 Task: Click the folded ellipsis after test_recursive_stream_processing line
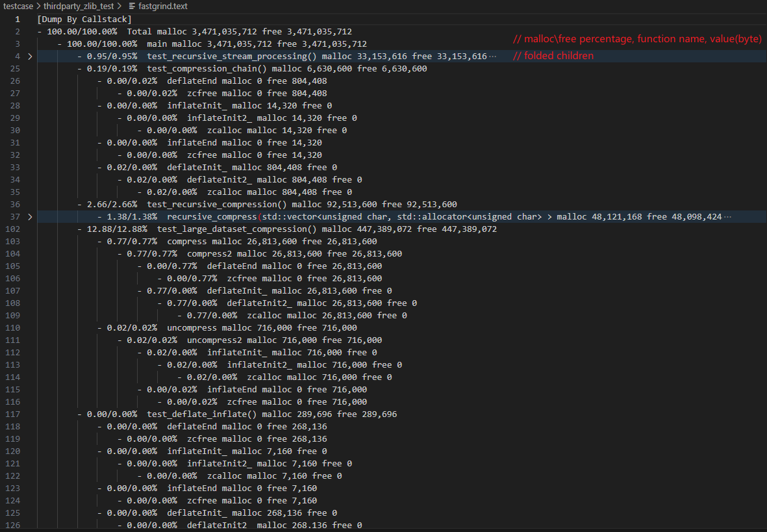[492, 57]
